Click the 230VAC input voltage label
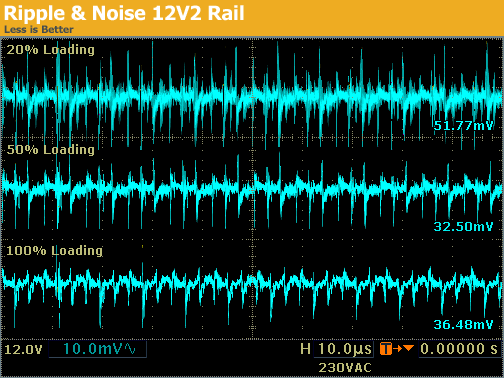The width and height of the screenshot is (504, 378). click(x=345, y=368)
